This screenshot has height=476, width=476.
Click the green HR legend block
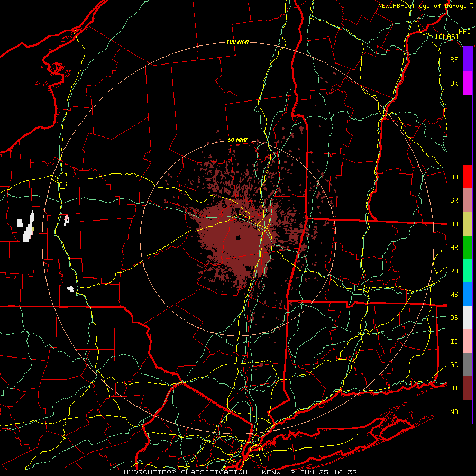click(x=467, y=248)
